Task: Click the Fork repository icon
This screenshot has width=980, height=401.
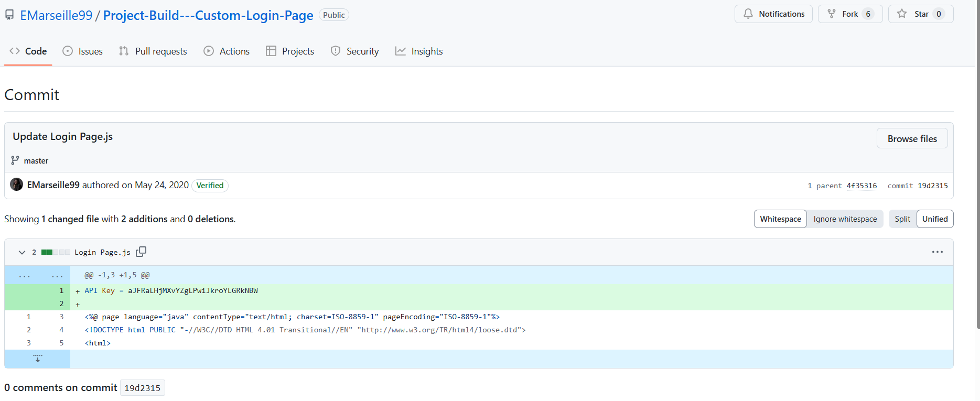Action: pyautogui.click(x=832, y=14)
